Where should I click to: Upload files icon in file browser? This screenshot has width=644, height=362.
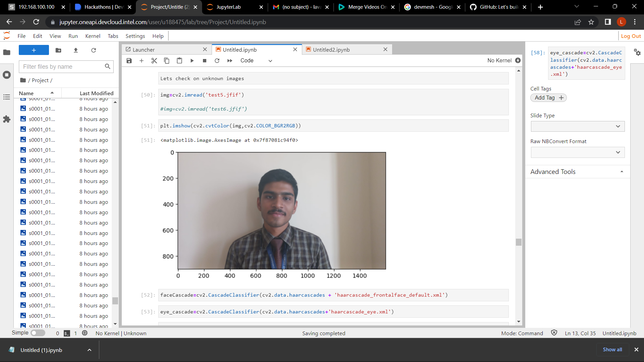pos(76,50)
